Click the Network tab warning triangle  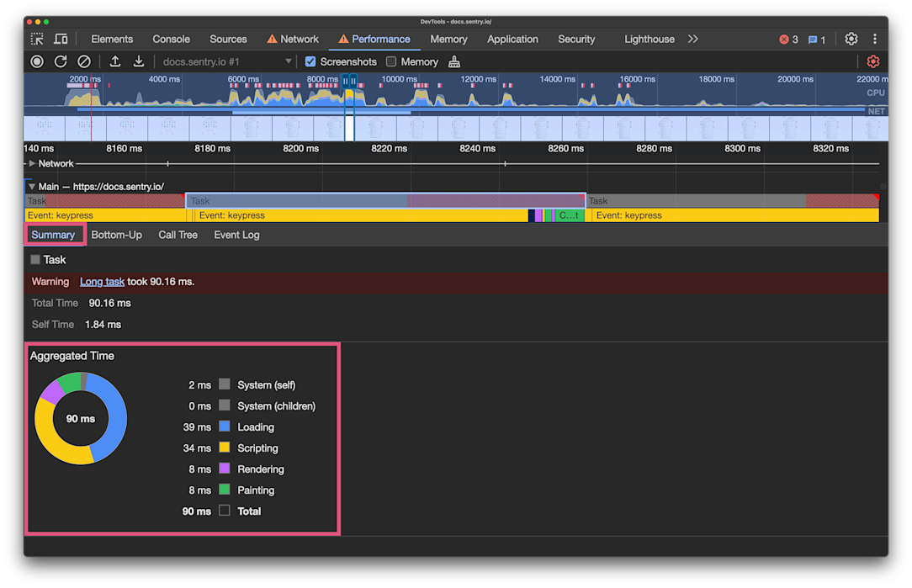tap(272, 39)
